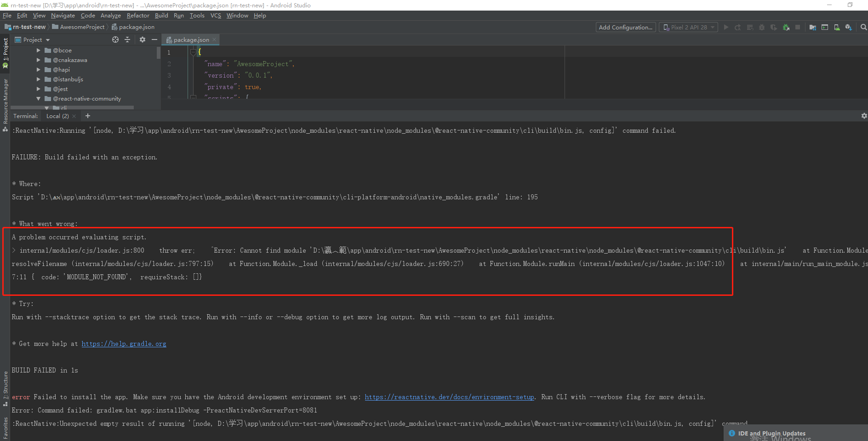
Task: Click the Stop square icon
Action: 798,27
